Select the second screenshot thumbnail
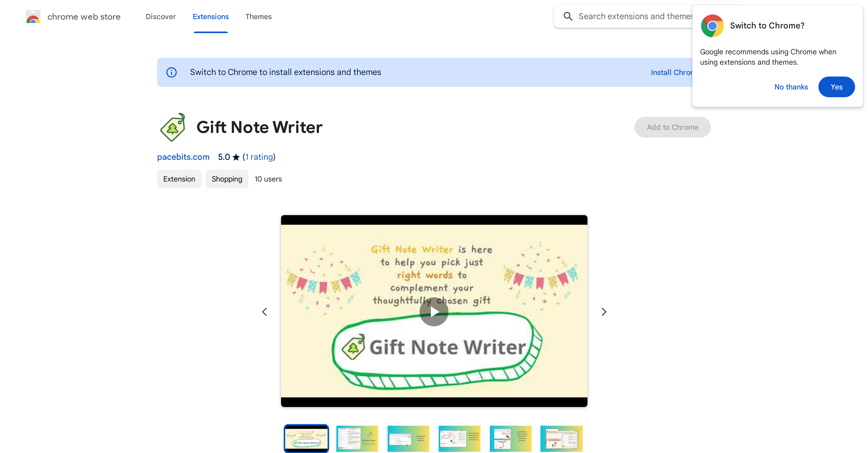868x453 pixels. [x=357, y=438]
